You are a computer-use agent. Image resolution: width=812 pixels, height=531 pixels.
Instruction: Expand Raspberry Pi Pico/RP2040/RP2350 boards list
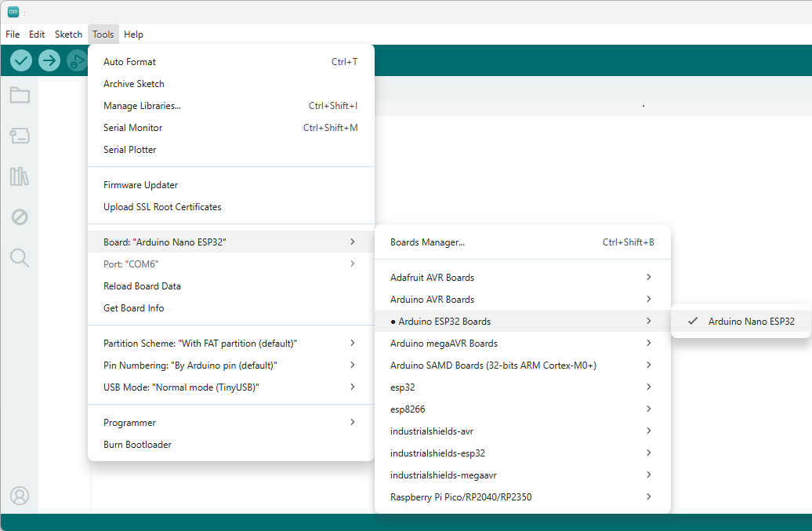(x=523, y=496)
